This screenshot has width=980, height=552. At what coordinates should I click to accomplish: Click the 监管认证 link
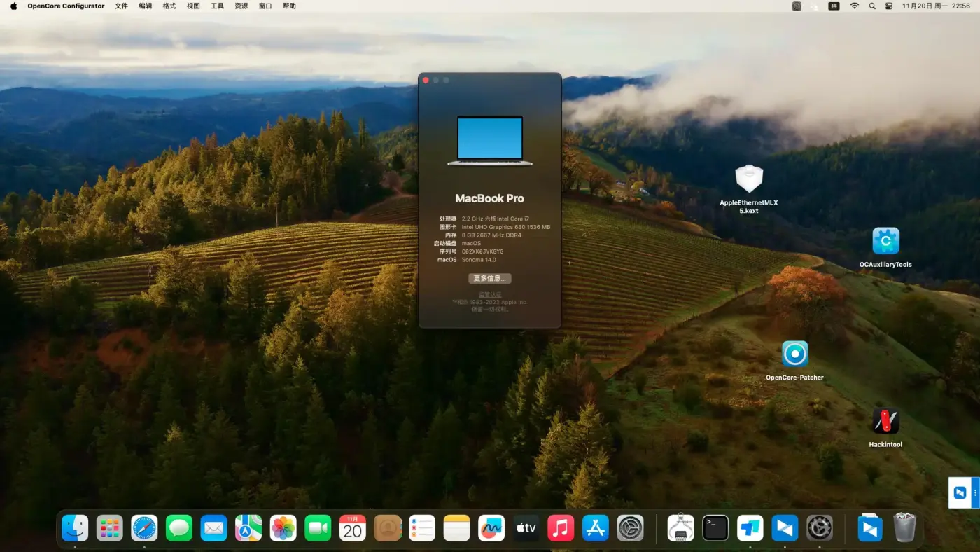point(490,294)
